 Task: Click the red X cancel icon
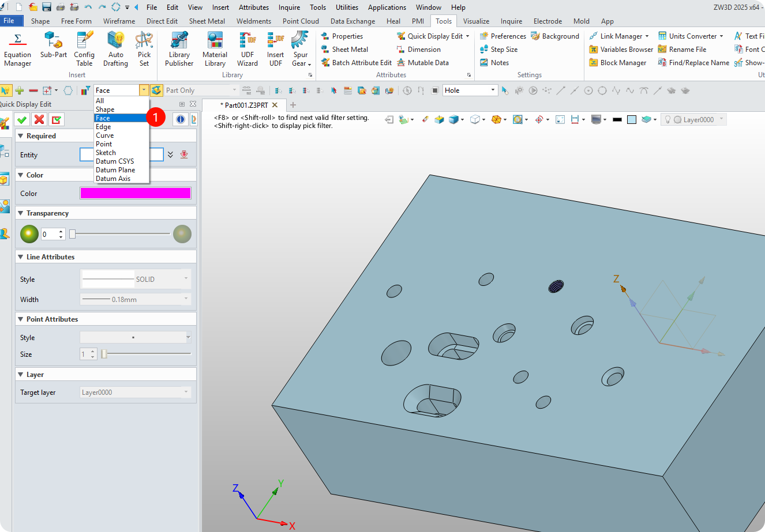click(x=39, y=119)
